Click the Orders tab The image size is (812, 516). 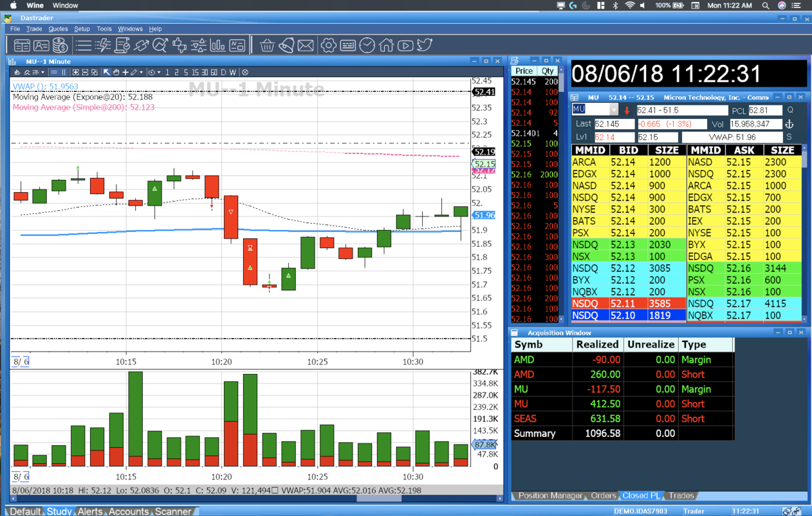tap(604, 496)
